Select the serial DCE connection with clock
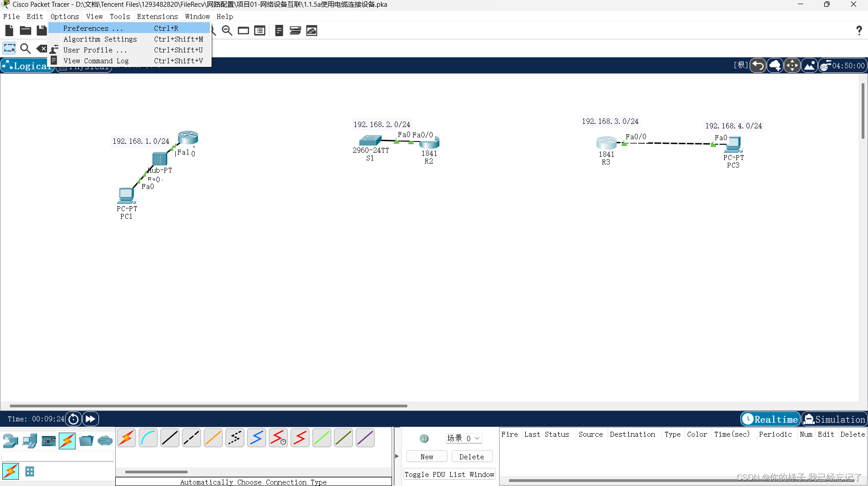 278,437
